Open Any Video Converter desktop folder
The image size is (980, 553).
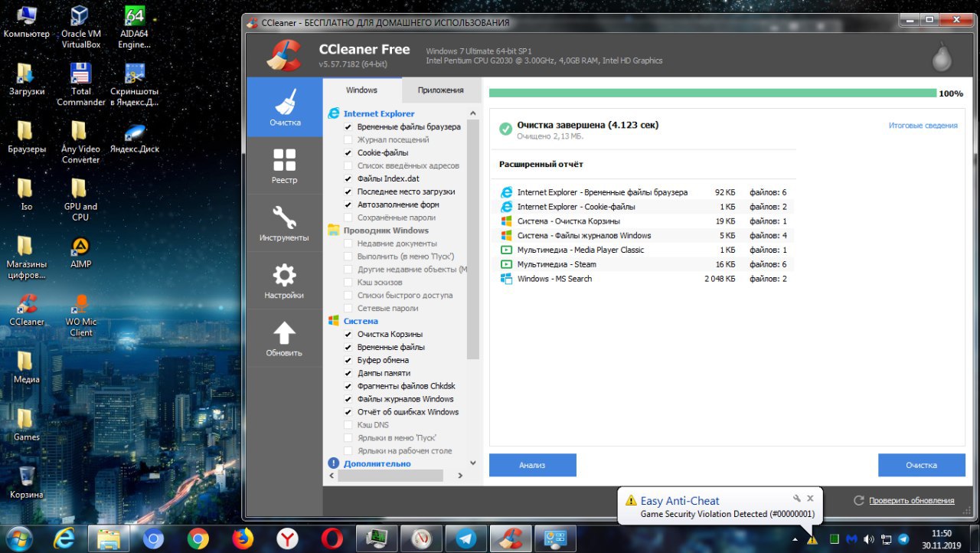click(x=80, y=142)
